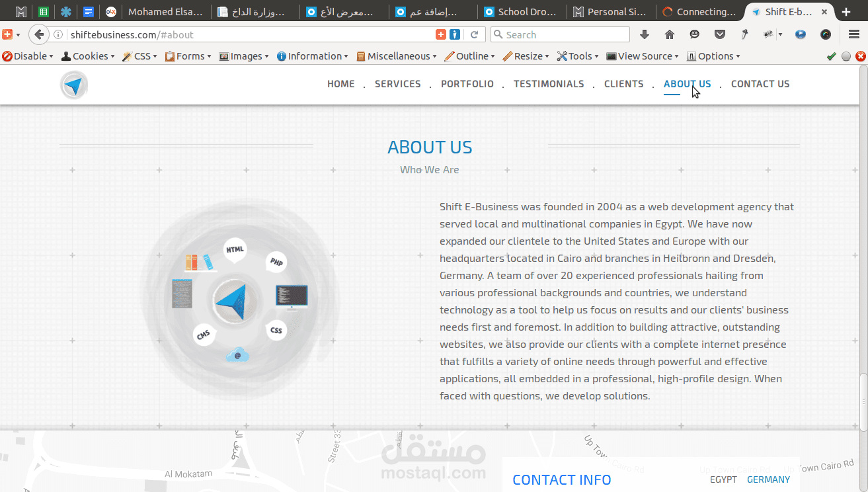Go to SERVICES in site navigation
Screen dimensions: 868x492
pos(398,84)
